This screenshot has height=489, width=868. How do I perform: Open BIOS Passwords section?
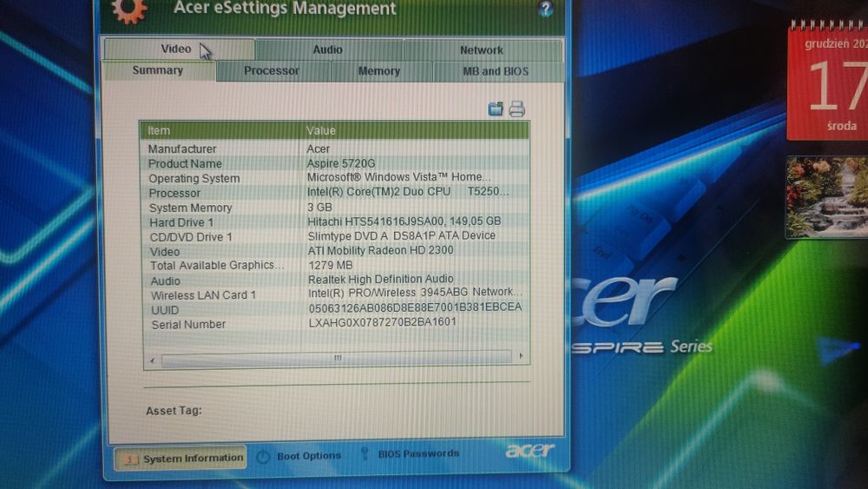tap(411, 454)
